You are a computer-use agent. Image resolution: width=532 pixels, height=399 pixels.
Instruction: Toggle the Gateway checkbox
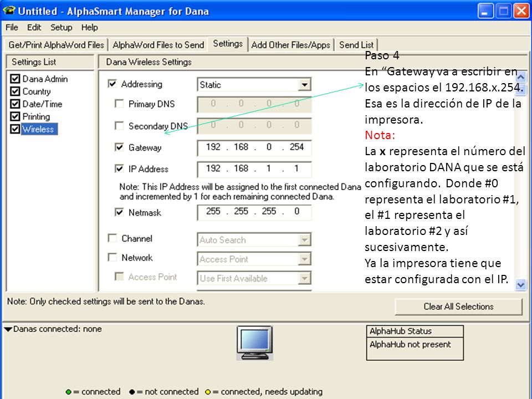point(120,147)
